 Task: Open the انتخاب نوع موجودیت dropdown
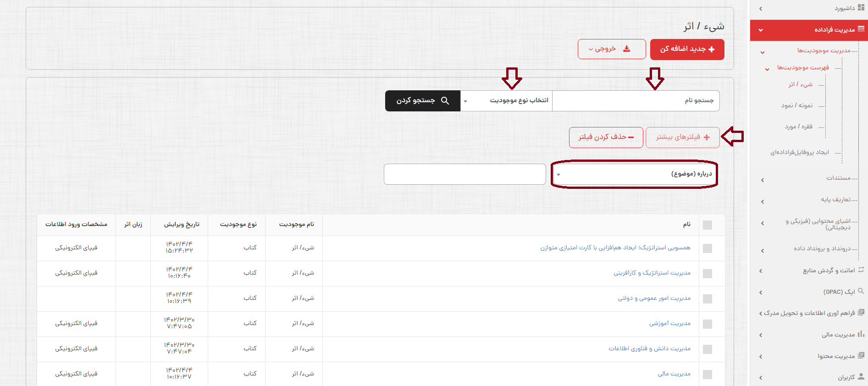(x=506, y=101)
